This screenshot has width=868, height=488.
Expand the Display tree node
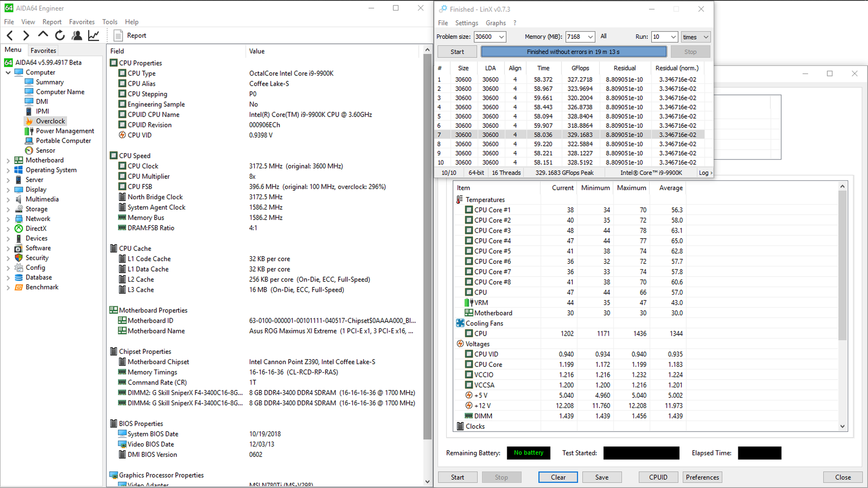pyautogui.click(x=8, y=190)
